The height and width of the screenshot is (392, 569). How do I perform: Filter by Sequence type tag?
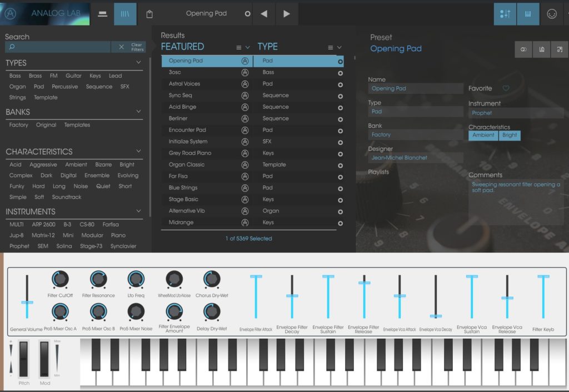coord(99,87)
